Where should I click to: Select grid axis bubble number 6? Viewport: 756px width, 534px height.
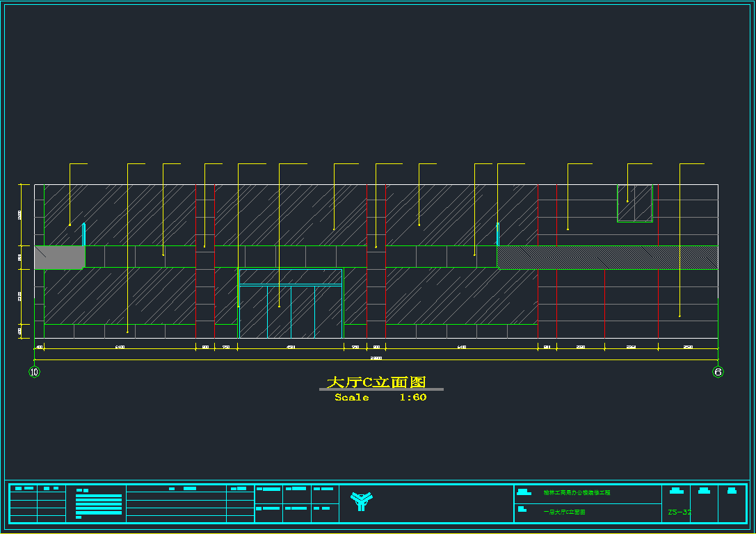coord(718,372)
